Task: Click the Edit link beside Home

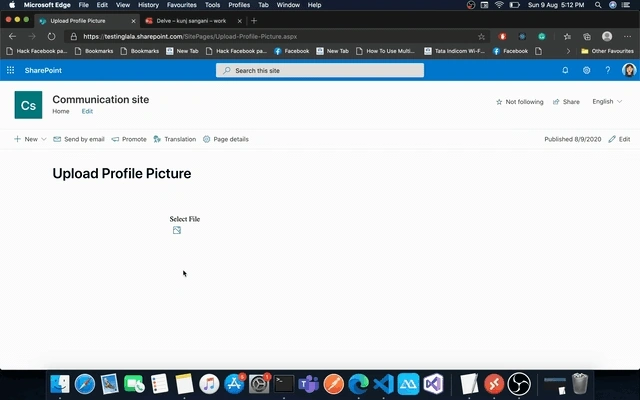Action: [x=87, y=111]
